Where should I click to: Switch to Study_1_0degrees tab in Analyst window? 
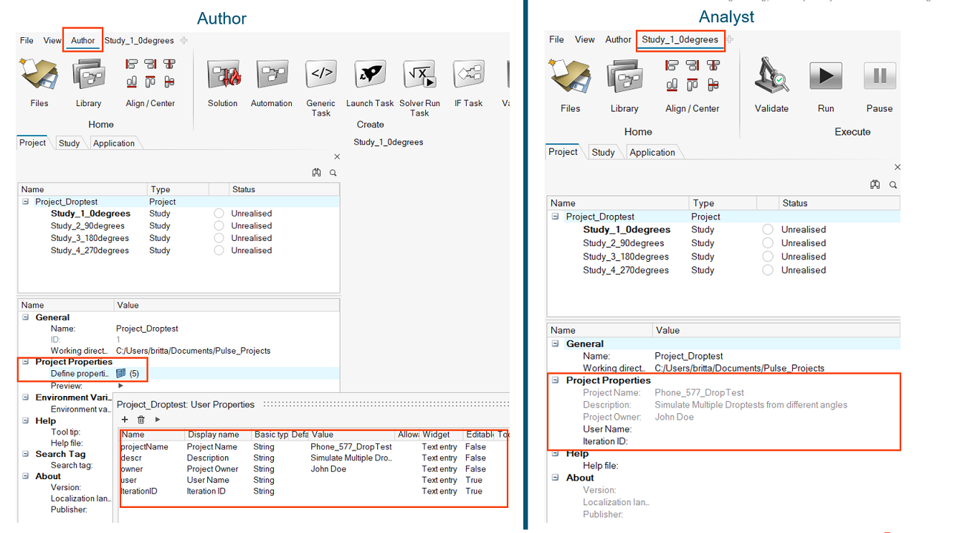click(680, 39)
